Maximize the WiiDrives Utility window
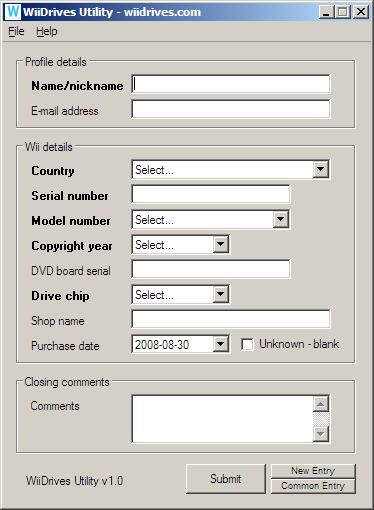Image resolution: width=374 pixels, height=510 pixels. pos(343,12)
